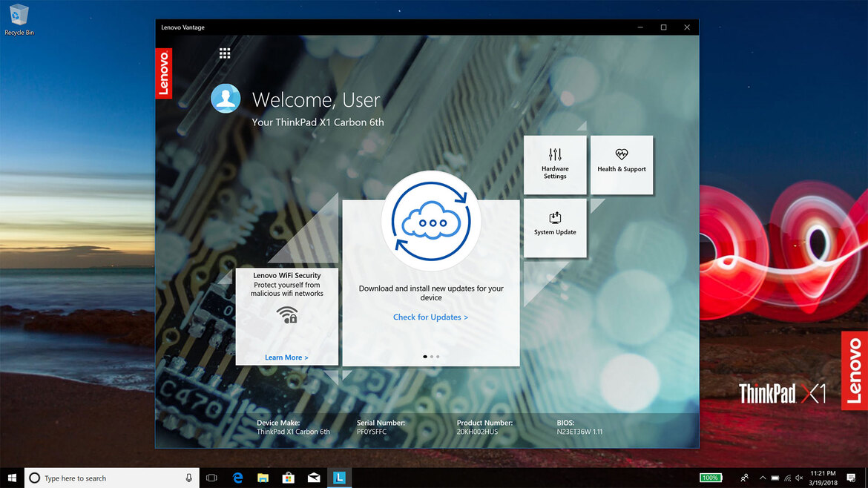Open the Recycle Bin on the desktop

tap(19, 20)
